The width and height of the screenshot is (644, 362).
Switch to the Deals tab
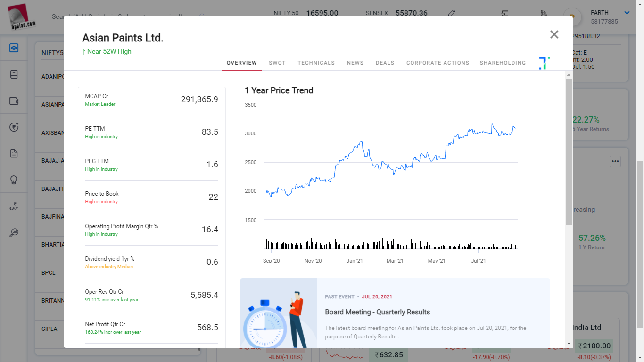(x=385, y=63)
